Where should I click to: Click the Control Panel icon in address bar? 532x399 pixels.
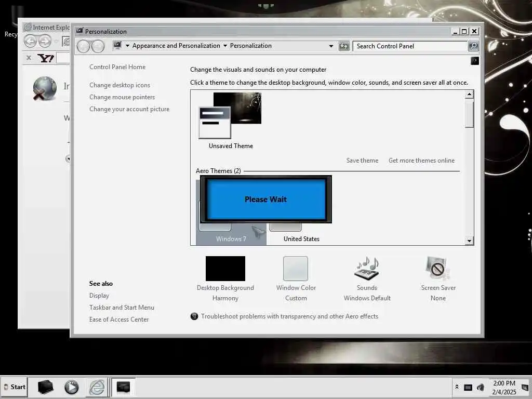[117, 46]
